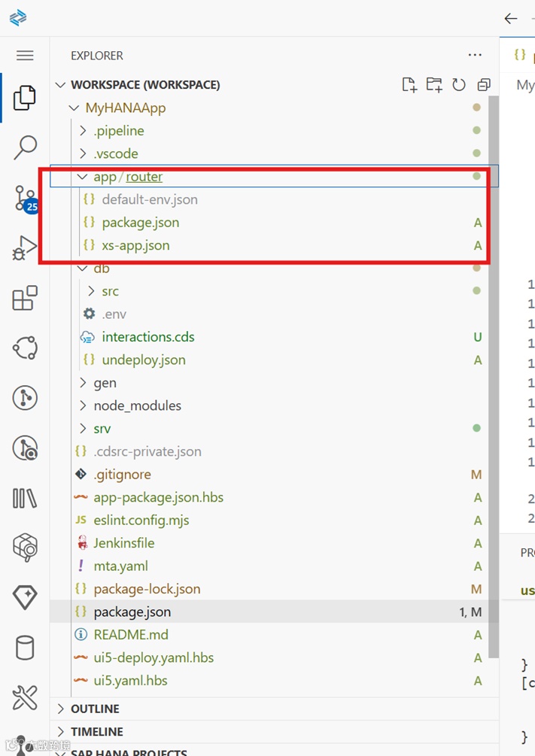Collapse all folders in Explorer
Screen dimensions: 535x756
click(483, 85)
